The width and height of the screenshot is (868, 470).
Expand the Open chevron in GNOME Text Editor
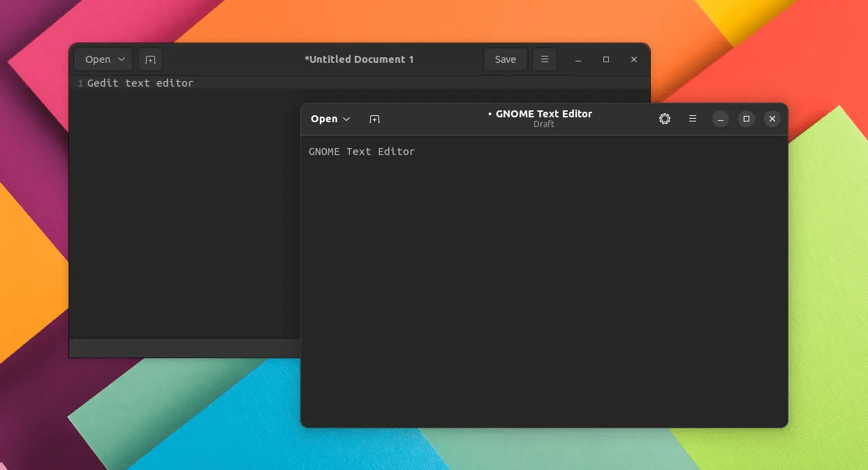tap(346, 119)
